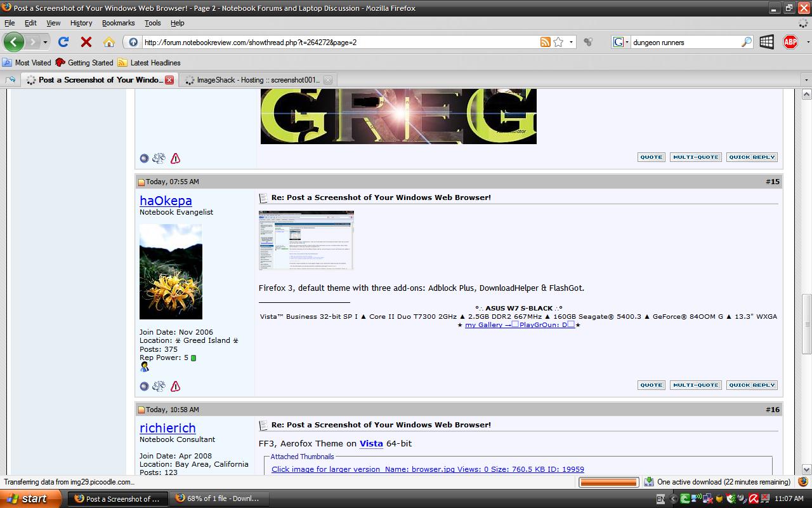Open richierich's user profile link
This screenshot has width=812, height=508.
167,428
